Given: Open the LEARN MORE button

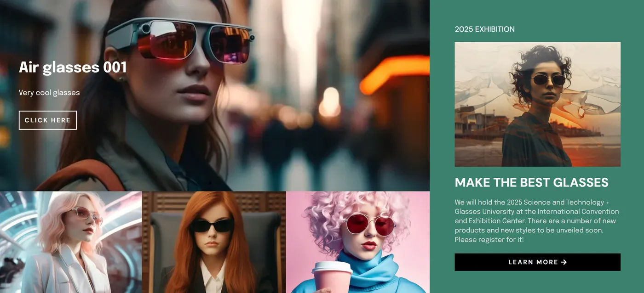Looking at the screenshot, I should click(537, 262).
